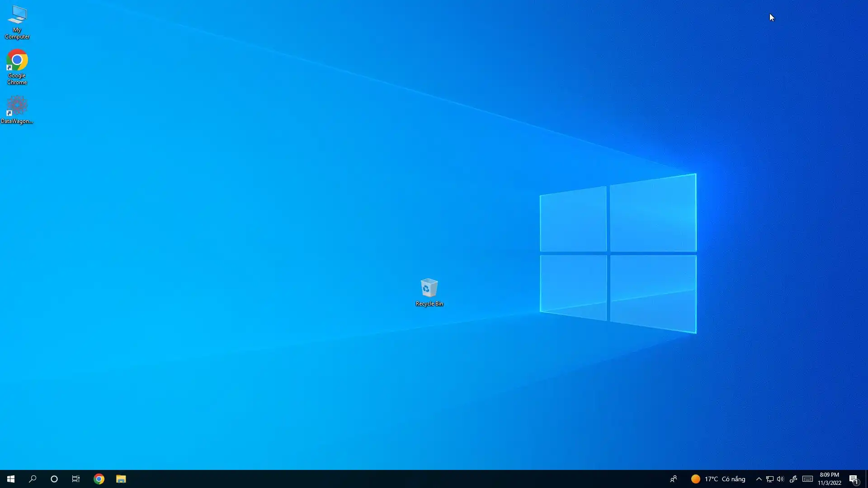
Task: Open the Windows Start menu
Action: (11, 479)
